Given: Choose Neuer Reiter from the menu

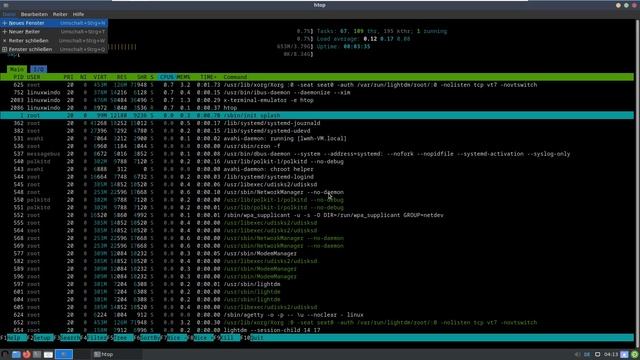Looking at the screenshot, I should 54,32.
